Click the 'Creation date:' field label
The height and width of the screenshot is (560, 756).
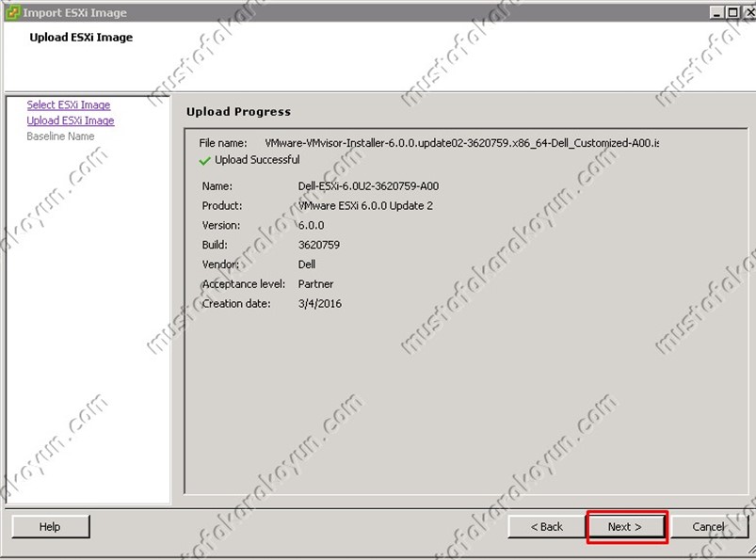236,304
